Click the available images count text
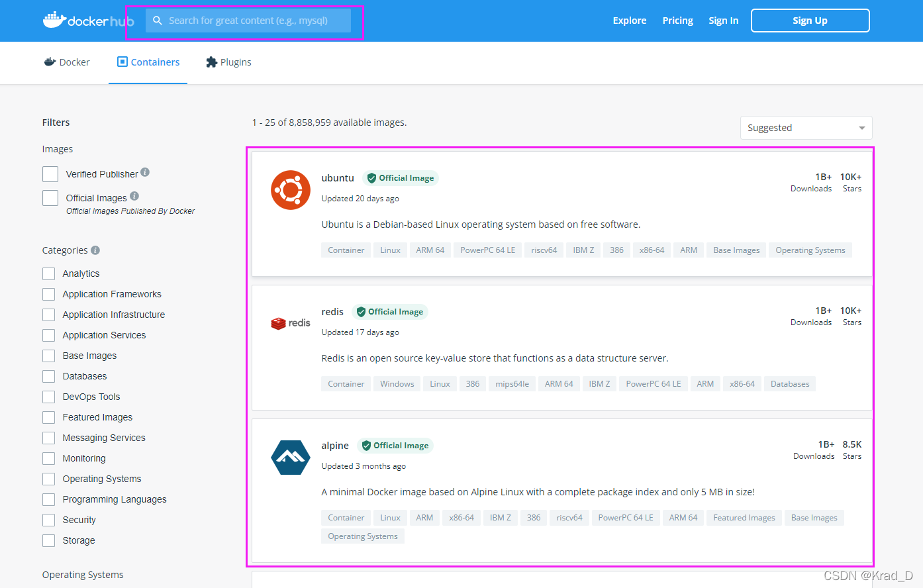The height and width of the screenshot is (588, 923). click(329, 122)
